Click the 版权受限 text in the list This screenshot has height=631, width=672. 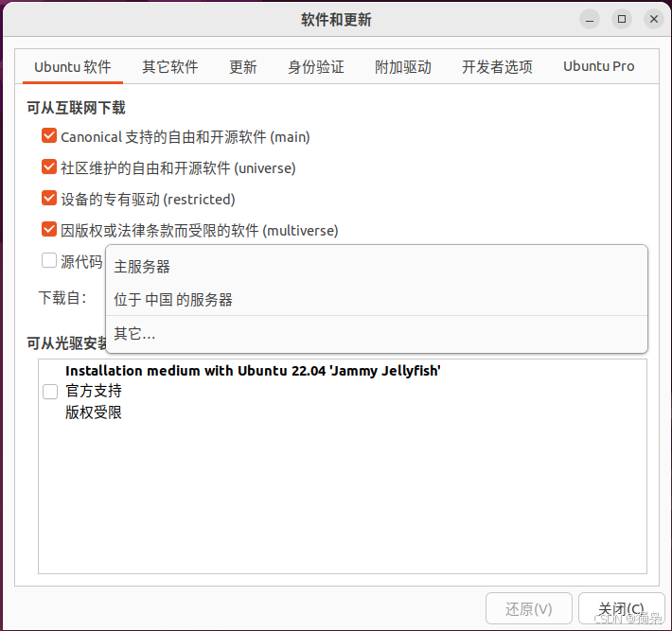tap(94, 412)
